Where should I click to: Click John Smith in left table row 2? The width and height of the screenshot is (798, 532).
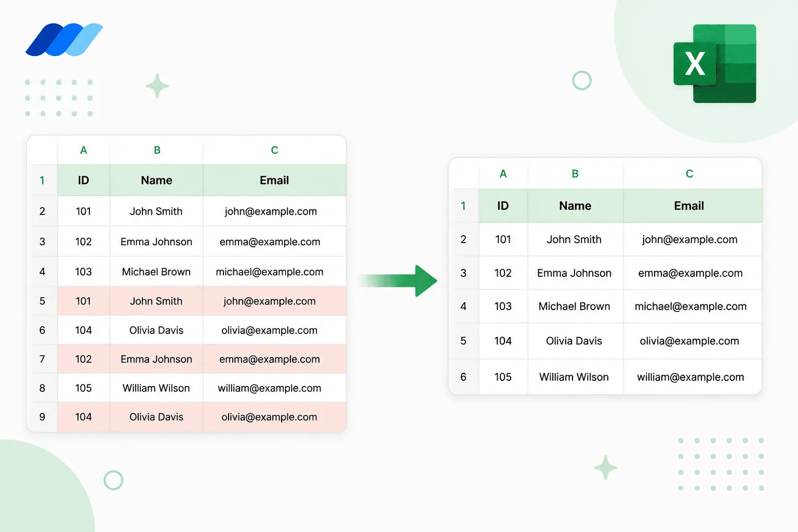click(156, 211)
